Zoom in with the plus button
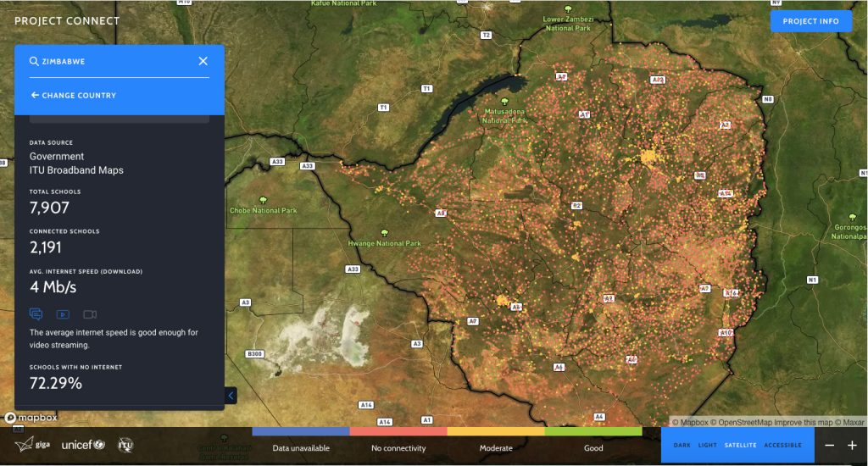This screenshot has width=868, height=466. coord(852,445)
